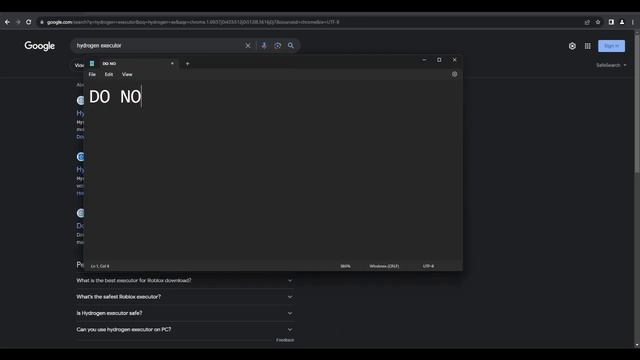640x360 pixels.
Task: Click the third search result site icon
Action: (80, 213)
